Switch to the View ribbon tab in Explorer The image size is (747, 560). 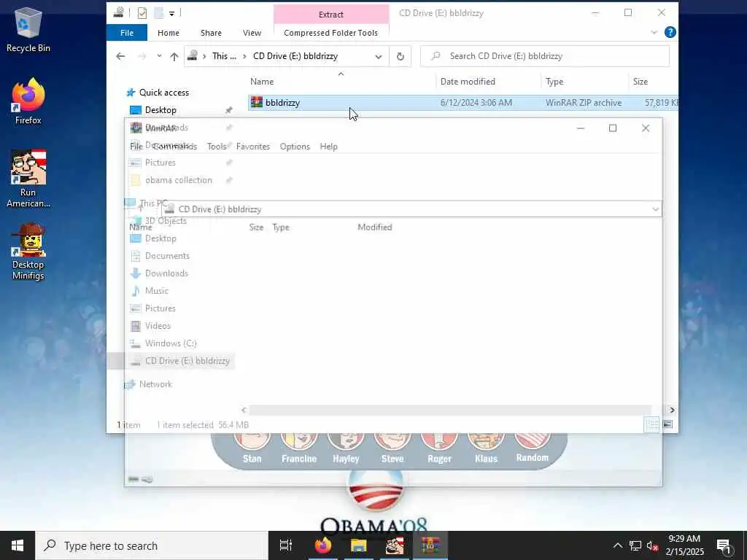click(252, 32)
